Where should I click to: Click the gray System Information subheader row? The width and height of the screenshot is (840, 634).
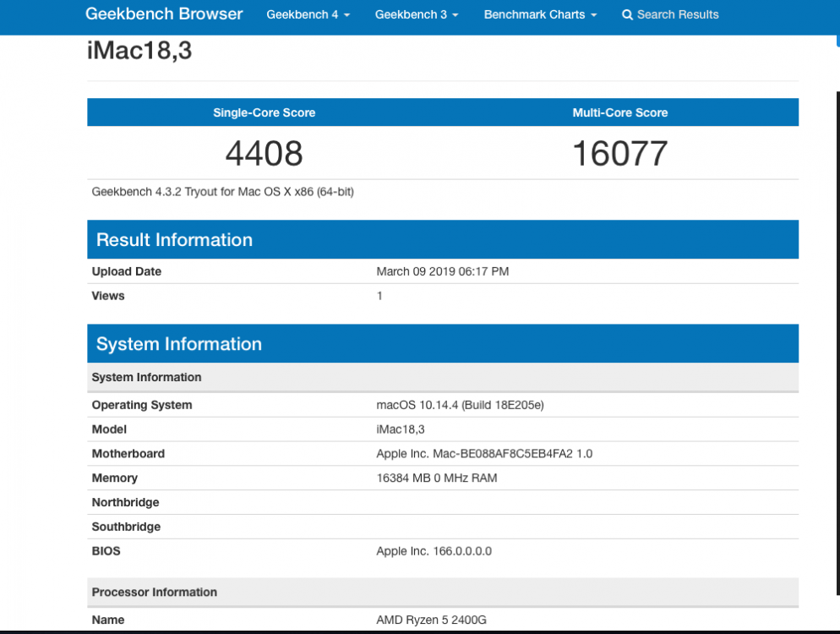[x=443, y=377]
